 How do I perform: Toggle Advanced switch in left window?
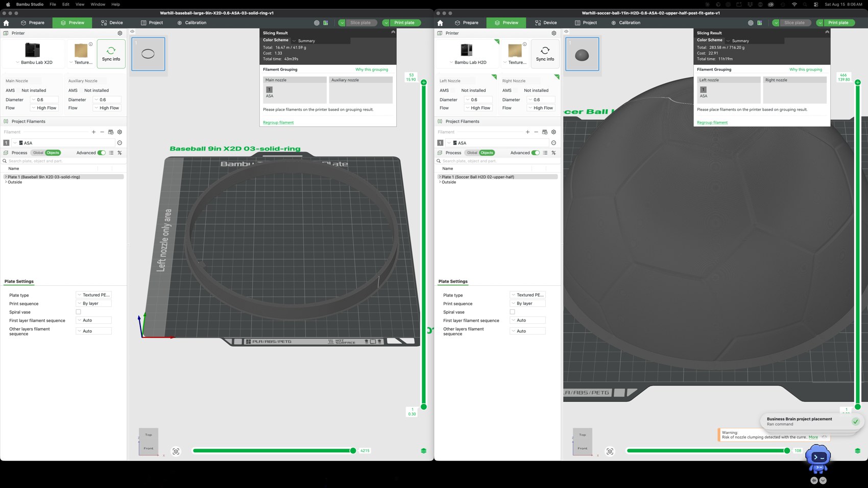coord(102,153)
